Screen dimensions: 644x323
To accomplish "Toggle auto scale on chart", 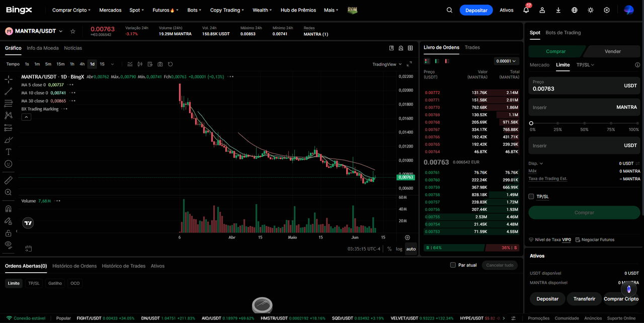I will coord(411,249).
